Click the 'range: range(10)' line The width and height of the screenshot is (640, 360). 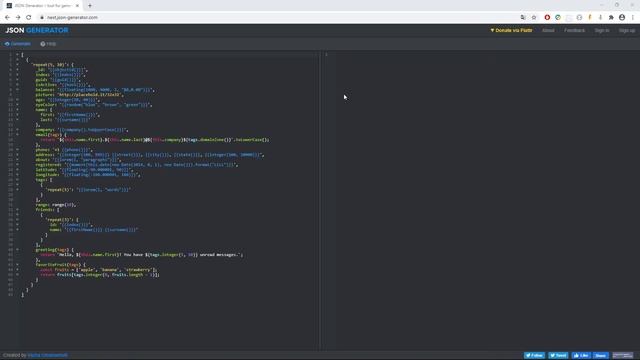point(56,204)
